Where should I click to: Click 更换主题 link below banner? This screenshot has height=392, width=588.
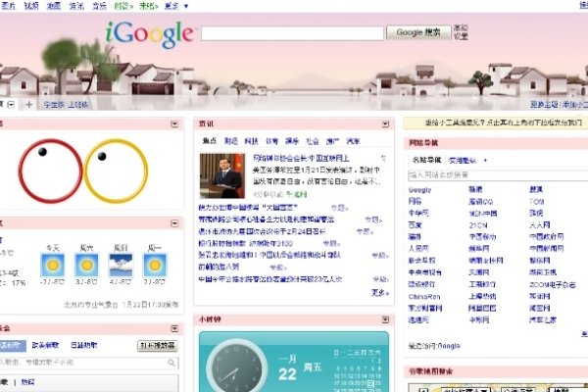[544, 104]
